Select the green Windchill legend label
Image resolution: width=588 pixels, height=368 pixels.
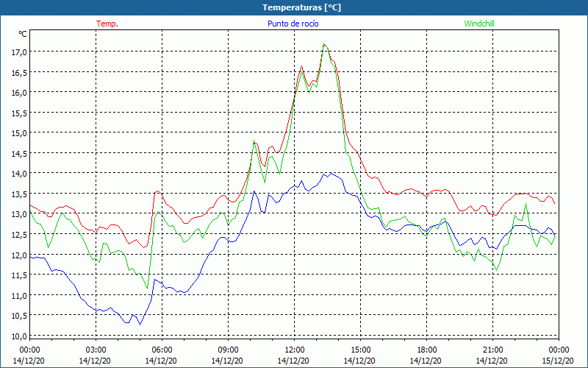coord(479,24)
